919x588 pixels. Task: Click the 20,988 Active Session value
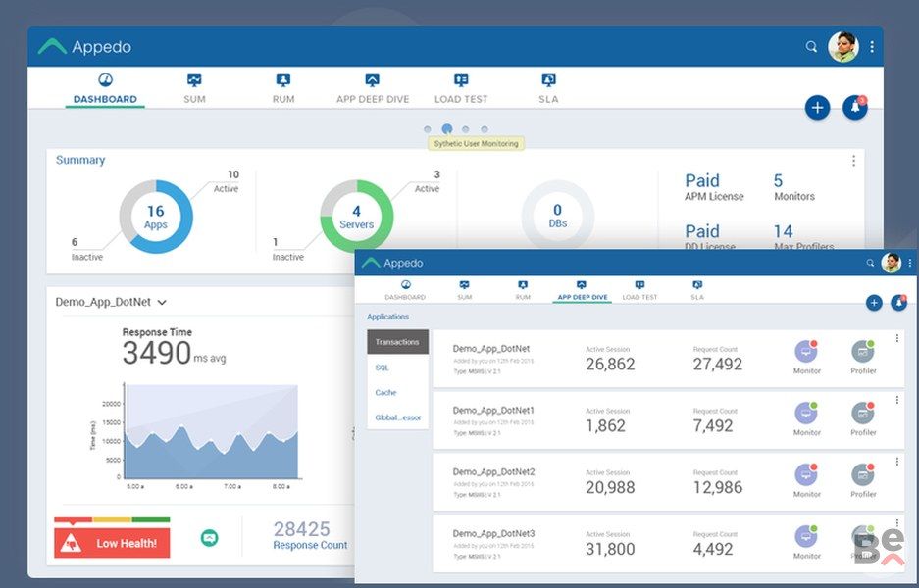tap(610, 487)
